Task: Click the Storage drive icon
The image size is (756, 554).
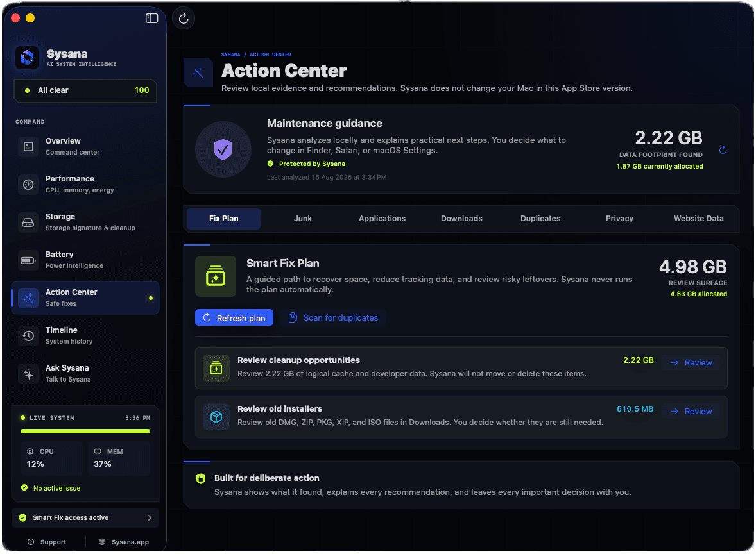Action: click(x=28, y=222)
